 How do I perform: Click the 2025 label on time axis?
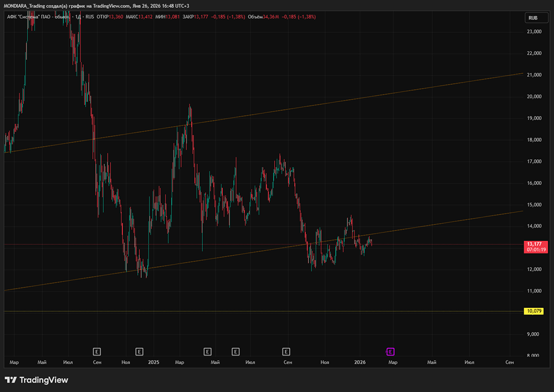[153, 362]
